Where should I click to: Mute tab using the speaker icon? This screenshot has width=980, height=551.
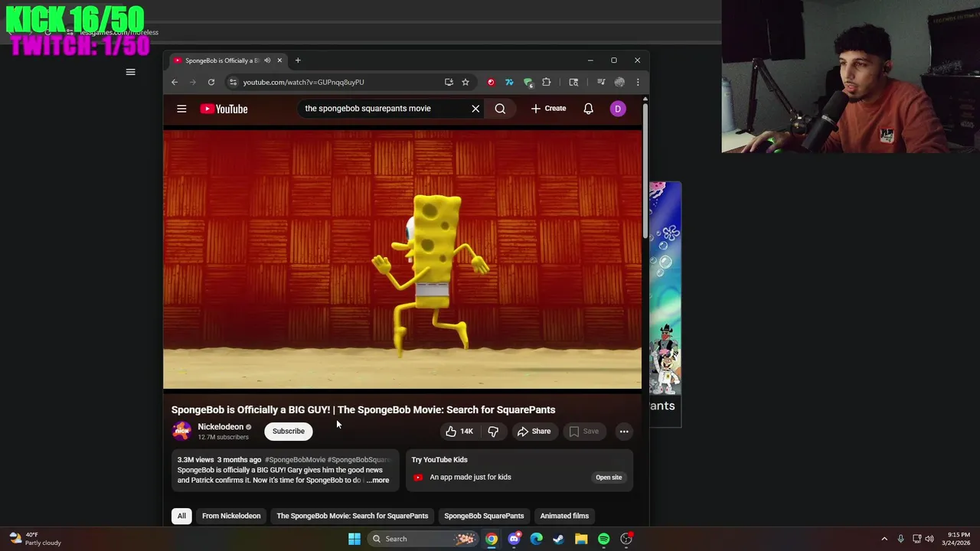[267, 60]
